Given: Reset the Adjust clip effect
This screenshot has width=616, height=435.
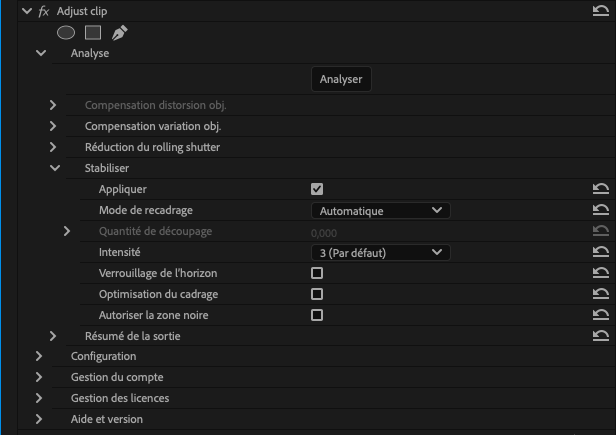Looking at the screenshot, I should (600, 10).
